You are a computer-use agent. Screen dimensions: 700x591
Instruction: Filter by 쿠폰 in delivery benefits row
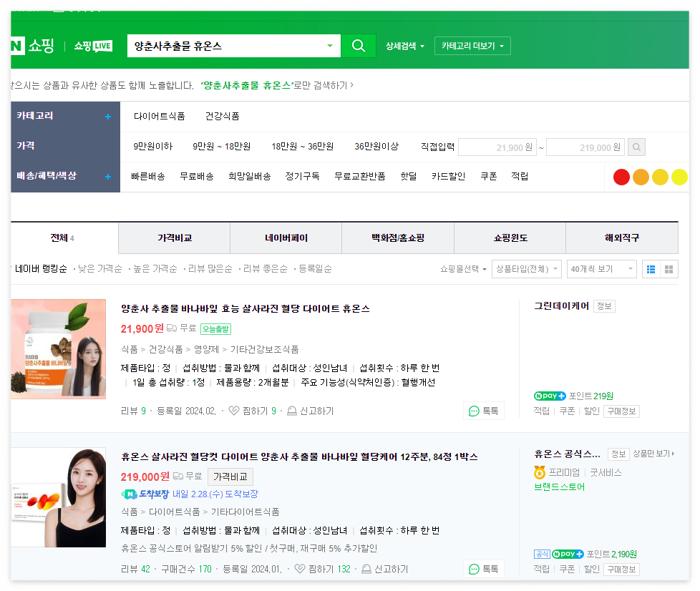click(x=488, y=176)
